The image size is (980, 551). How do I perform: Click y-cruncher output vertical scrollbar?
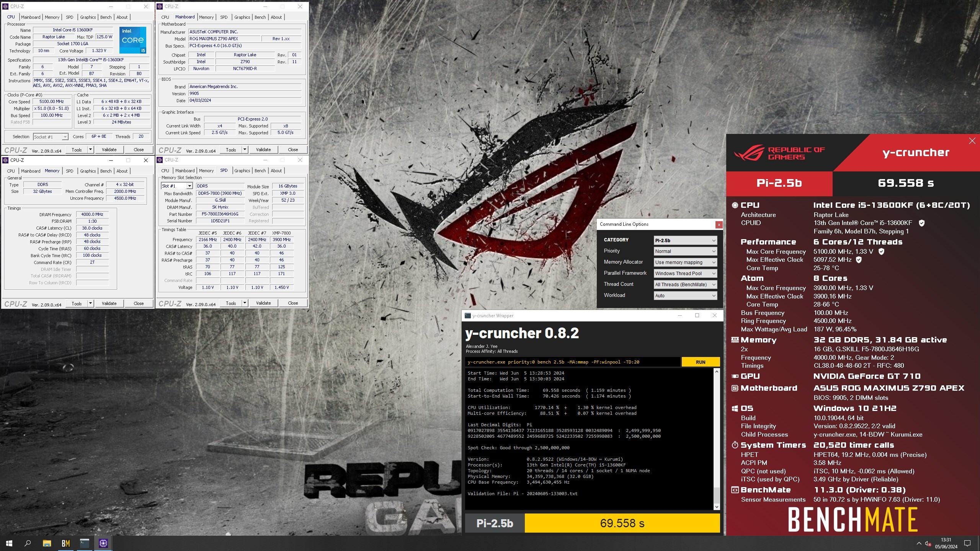coord(717,439)
